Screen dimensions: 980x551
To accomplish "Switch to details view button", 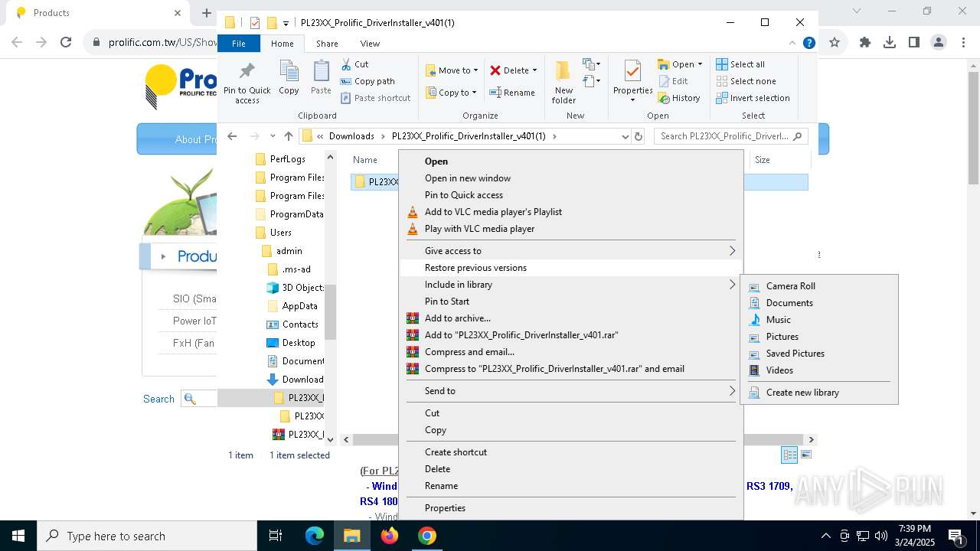I will 789,455.
